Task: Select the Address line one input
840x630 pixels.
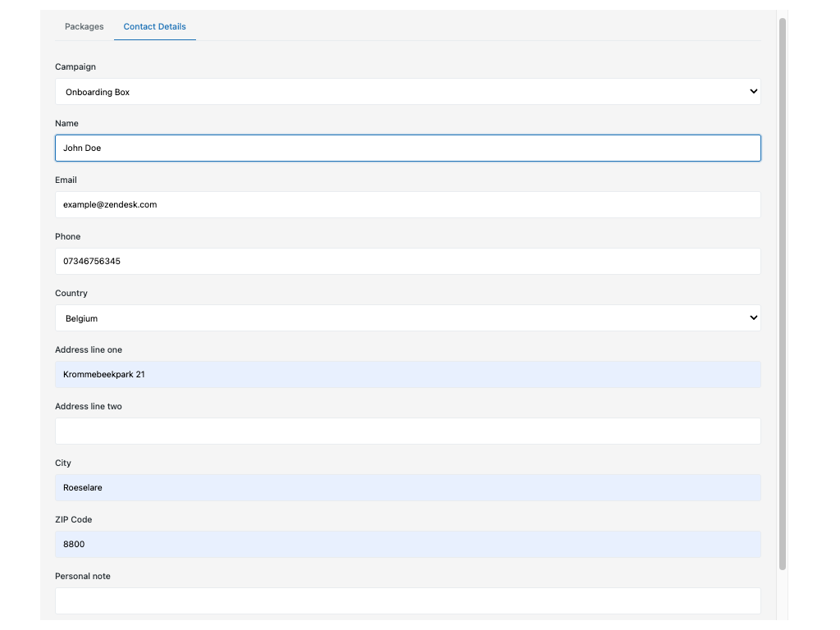Action: 408,375
